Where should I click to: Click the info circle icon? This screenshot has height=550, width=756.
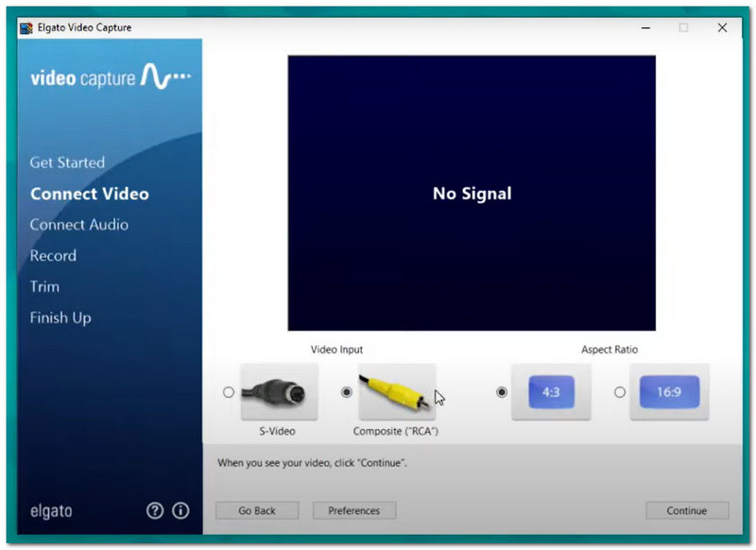point(180,510)
